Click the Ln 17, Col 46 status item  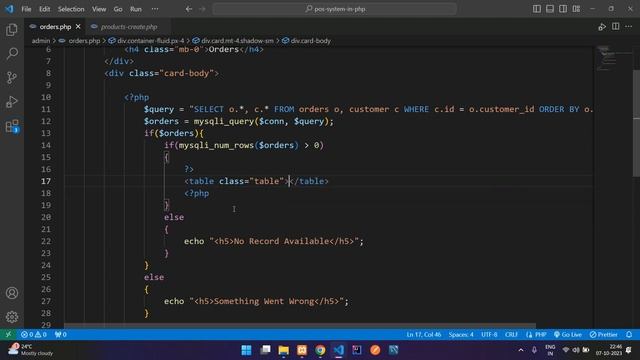[424, 335]
